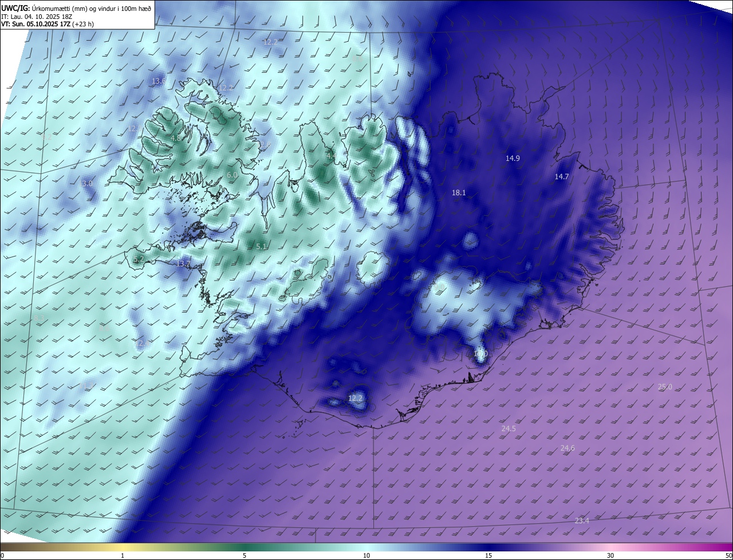This screenshot has height=560, width=733.
Task: Click the 18.1 value on the map
Action: tap(459, 193)
